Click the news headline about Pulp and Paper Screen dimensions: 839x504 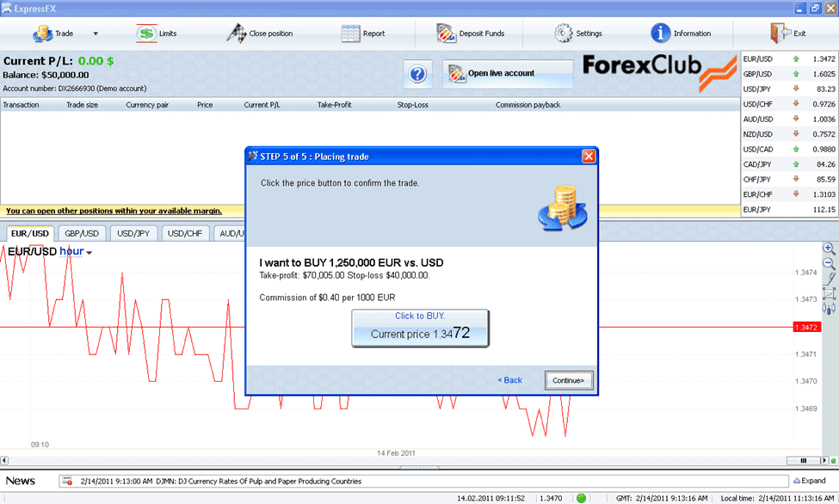[x=221, y=481]
